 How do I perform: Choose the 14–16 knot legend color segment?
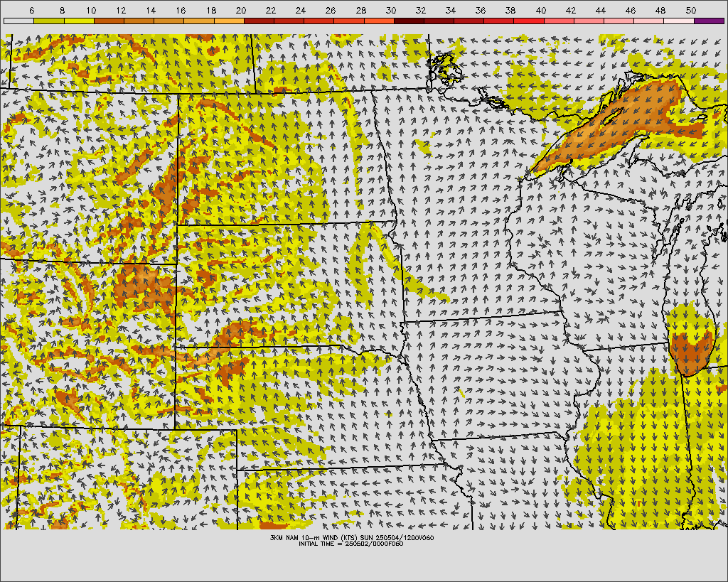click(x=169, y=21)
